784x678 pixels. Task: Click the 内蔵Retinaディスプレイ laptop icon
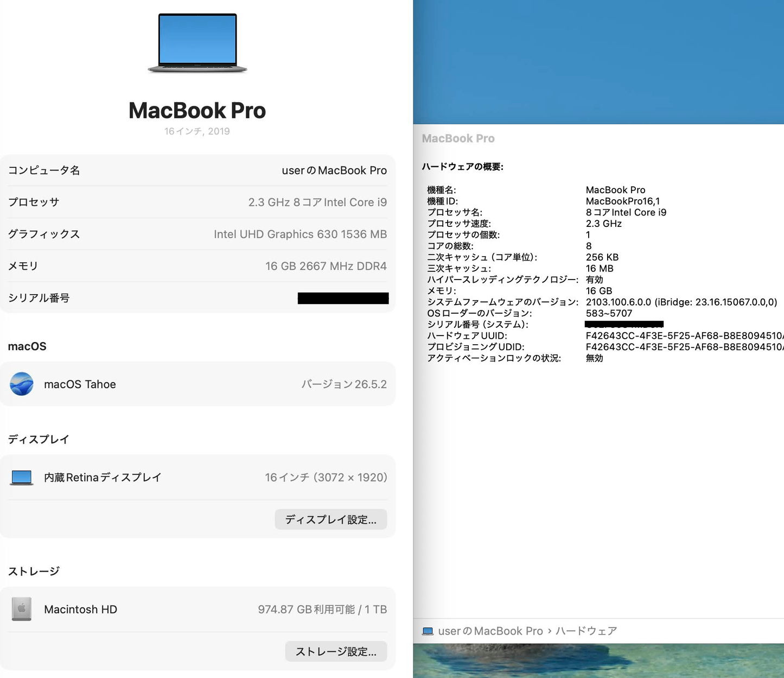tap(22, 478)
